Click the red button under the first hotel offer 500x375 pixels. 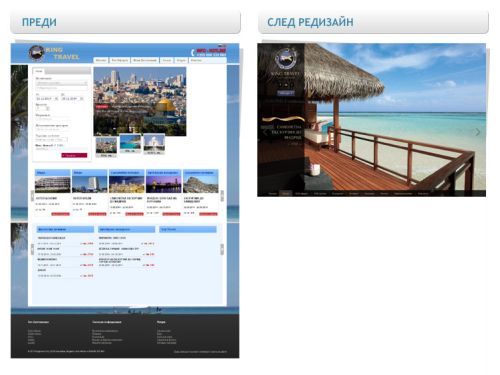pos(60,214)
